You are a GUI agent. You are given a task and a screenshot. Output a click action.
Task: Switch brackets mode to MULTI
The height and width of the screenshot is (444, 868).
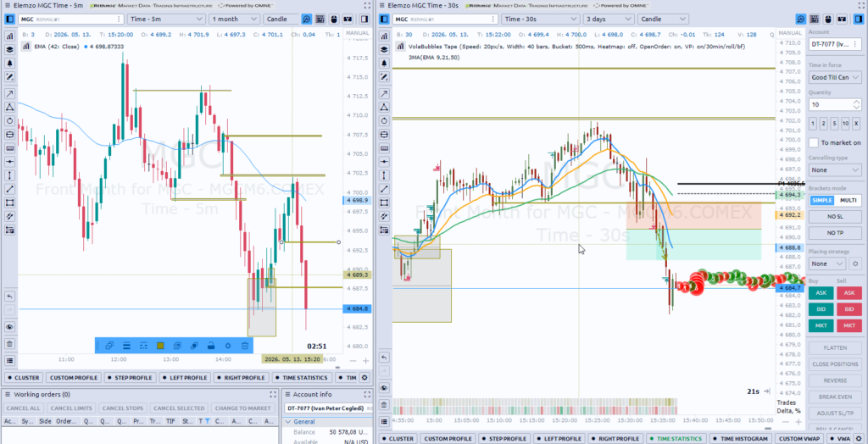[x=848, y=200]
